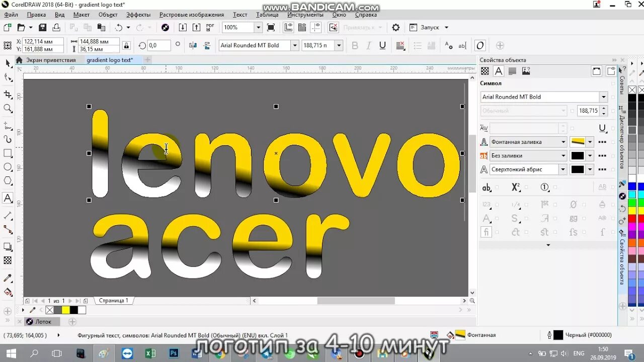Toggle scroll/tabbed mode in Object Properties
This screenshot has height=362, width=644.
click(596, 71)
